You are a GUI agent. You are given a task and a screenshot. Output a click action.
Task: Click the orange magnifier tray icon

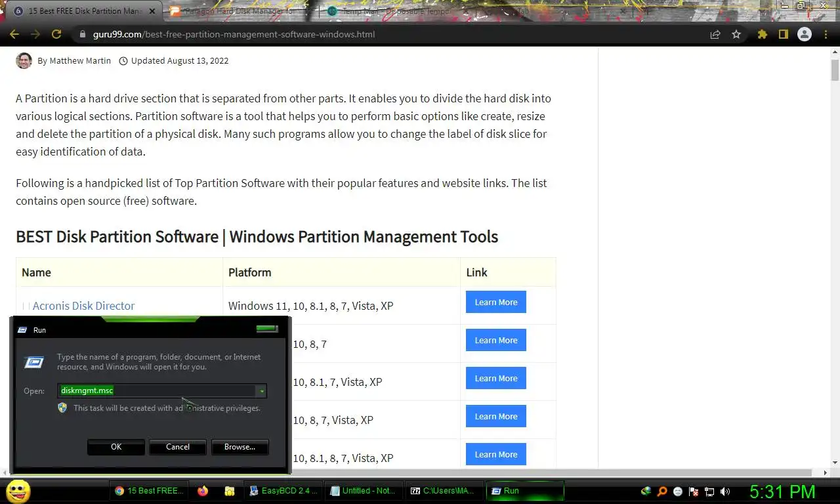pyautogui.click(x=662, y=491)
